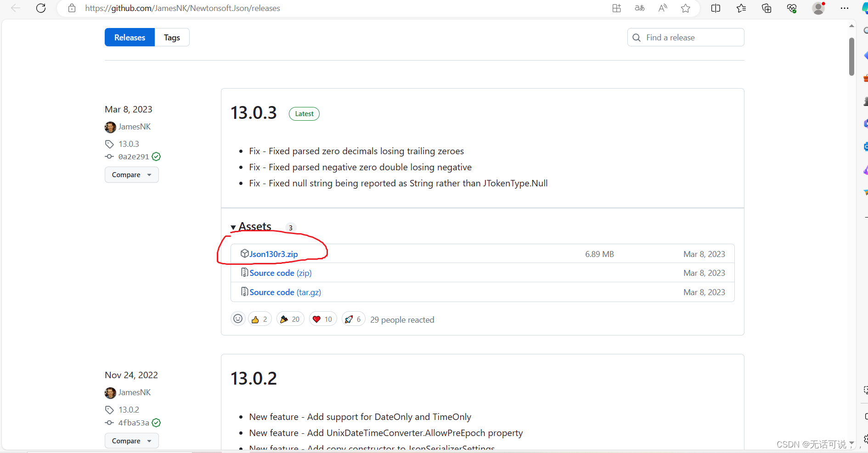Click verified check next to 0a2e291
Screen dimensions: 868x453
(x=156, y=157)
